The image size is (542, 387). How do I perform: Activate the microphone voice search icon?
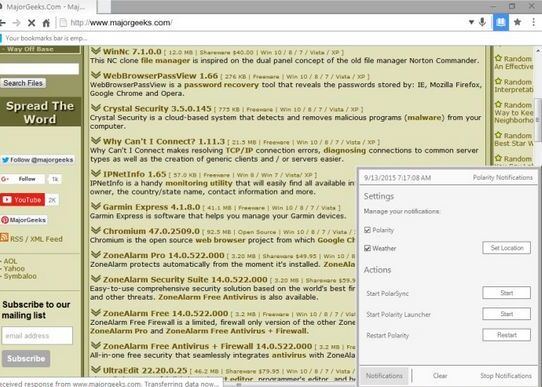(482, 22)
